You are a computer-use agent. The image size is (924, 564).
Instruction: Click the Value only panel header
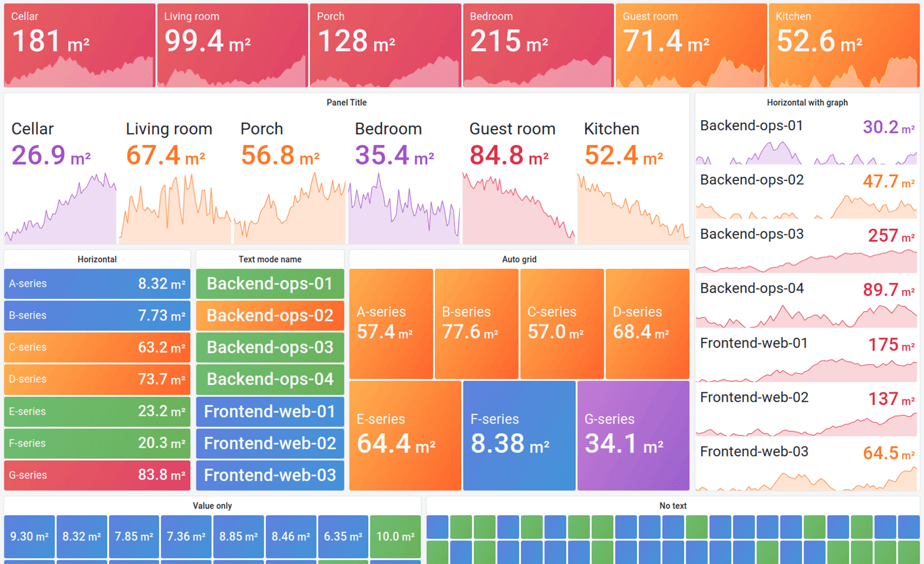pos(212,506)
